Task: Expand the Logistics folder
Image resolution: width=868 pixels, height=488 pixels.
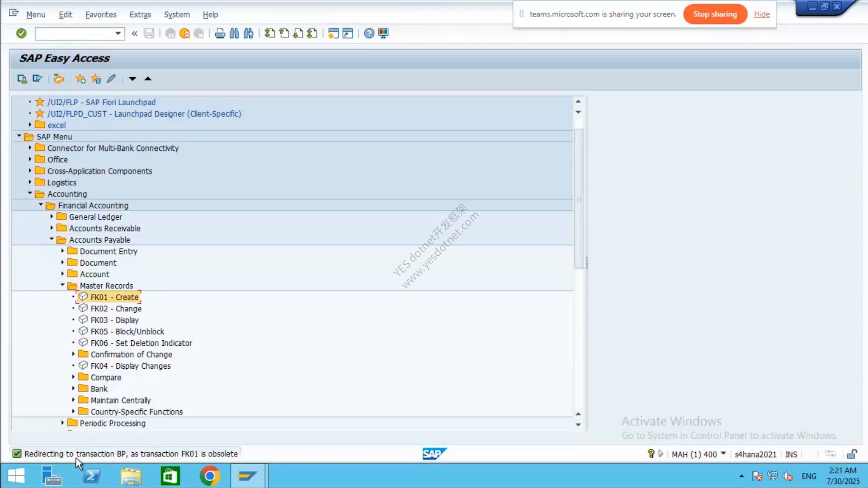Action: [x=30, y=182]
